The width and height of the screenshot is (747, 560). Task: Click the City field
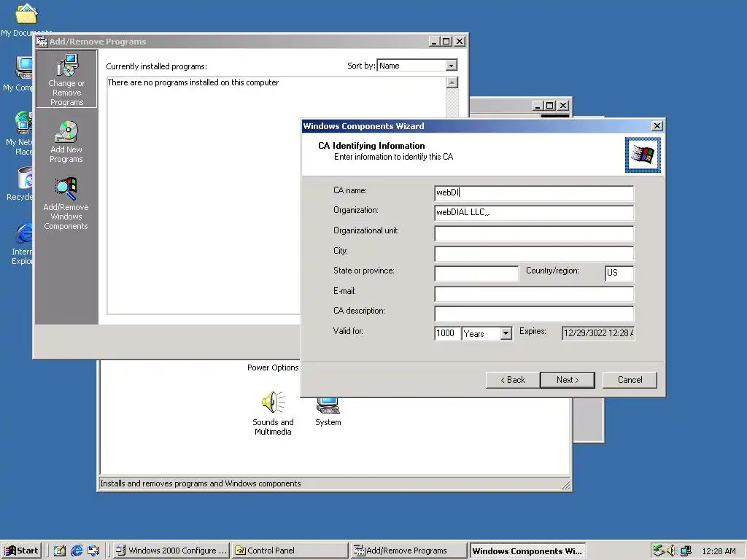[534, 253]
